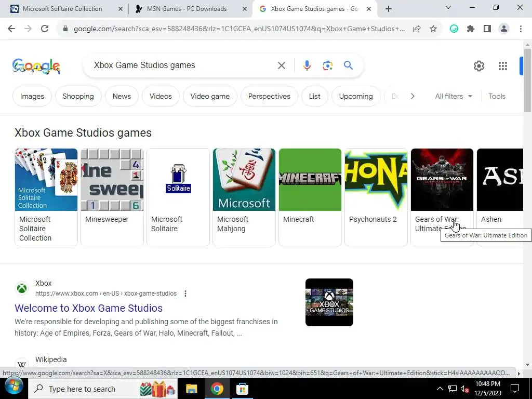Open the Chrome profile avatar
Image resolution: width=532 pixels, height=399 pixels.
(x=504, y=29)
